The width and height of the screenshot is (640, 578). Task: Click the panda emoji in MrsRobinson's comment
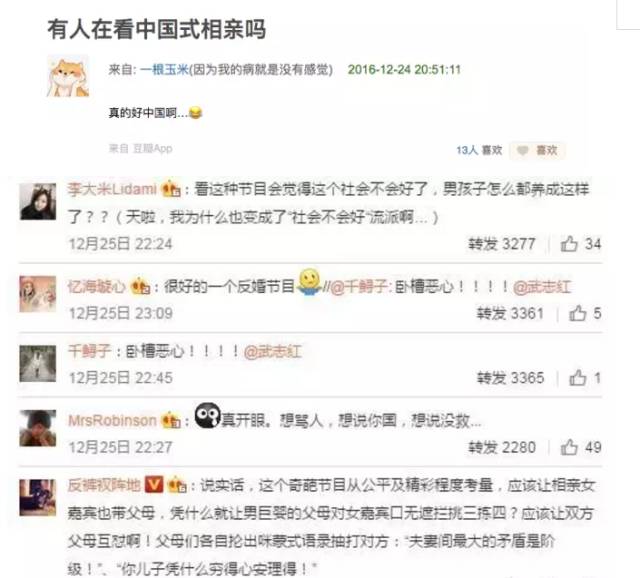coord(207,415)
